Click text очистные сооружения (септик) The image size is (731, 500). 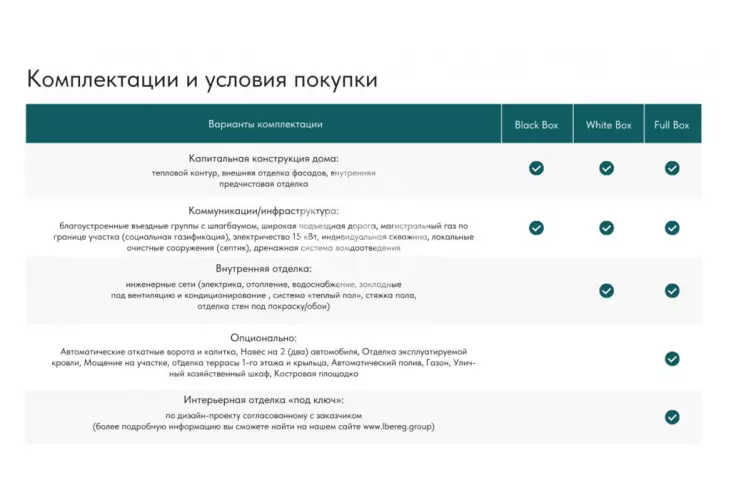pyautogui.click(x=188, y=248)
